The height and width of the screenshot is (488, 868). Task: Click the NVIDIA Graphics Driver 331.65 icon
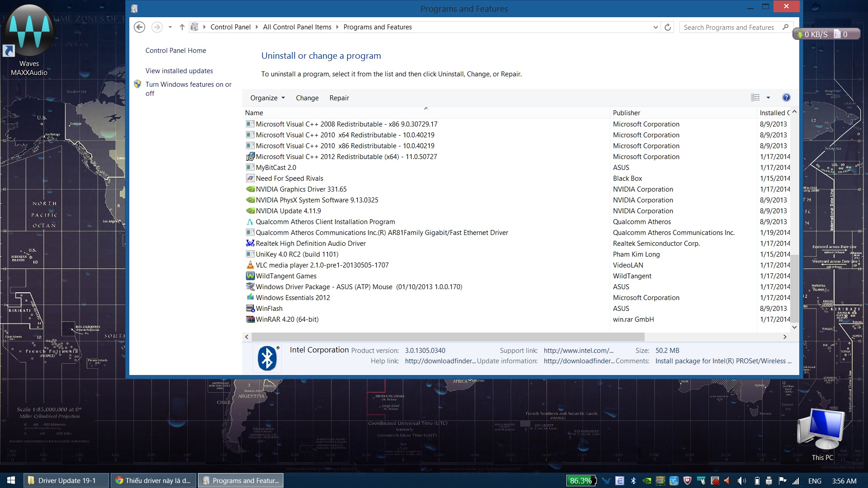[x=250, y=189]
